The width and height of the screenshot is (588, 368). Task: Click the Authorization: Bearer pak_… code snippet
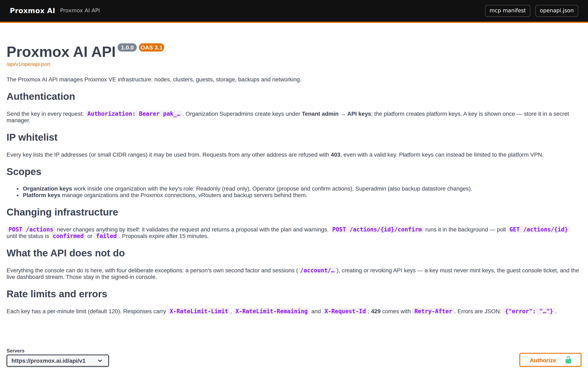click(134, 114)
